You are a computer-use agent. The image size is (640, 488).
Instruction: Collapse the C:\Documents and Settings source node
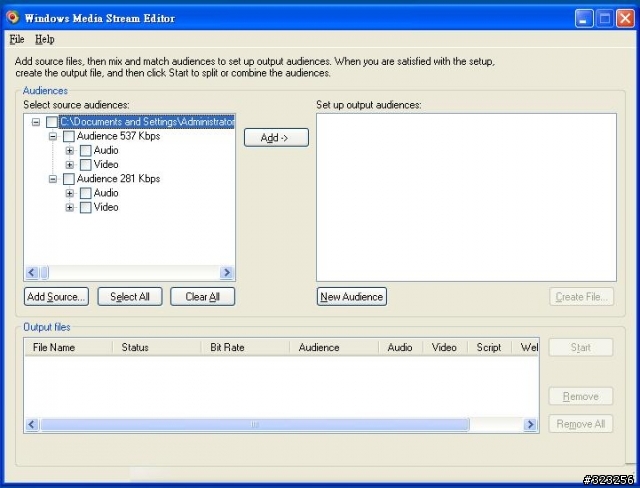click(36, 122)
